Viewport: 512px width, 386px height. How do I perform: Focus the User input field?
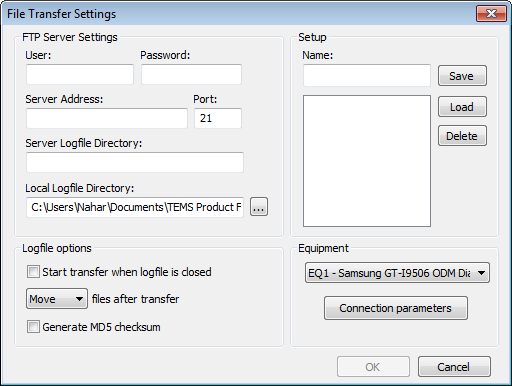click(x=80, y=74)
